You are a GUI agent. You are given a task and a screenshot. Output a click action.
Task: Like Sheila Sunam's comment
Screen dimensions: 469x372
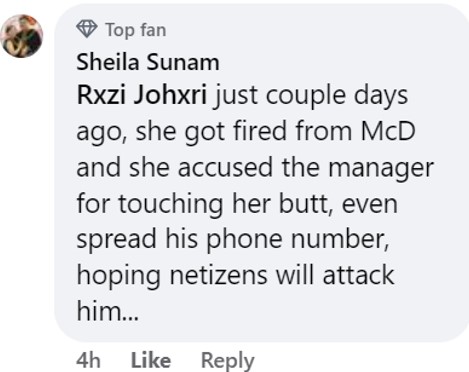pyautogui.click(x=151, y=360)
